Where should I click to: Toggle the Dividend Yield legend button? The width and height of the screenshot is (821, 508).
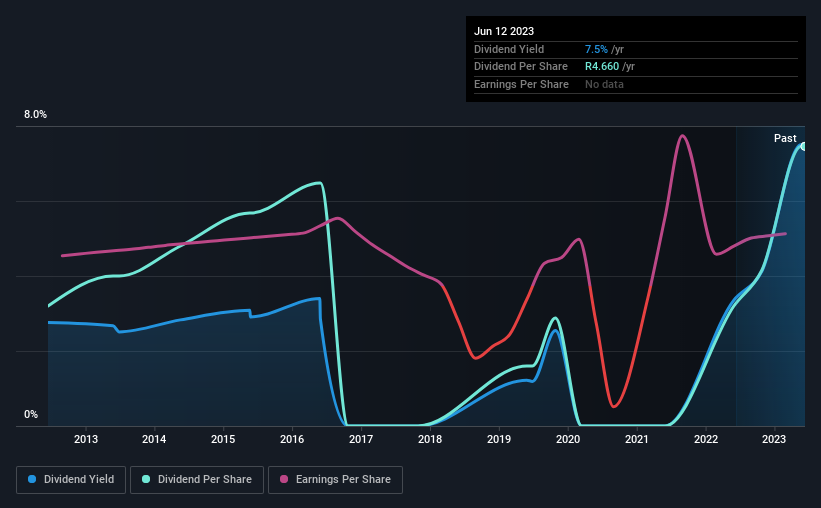pos(71,480)
